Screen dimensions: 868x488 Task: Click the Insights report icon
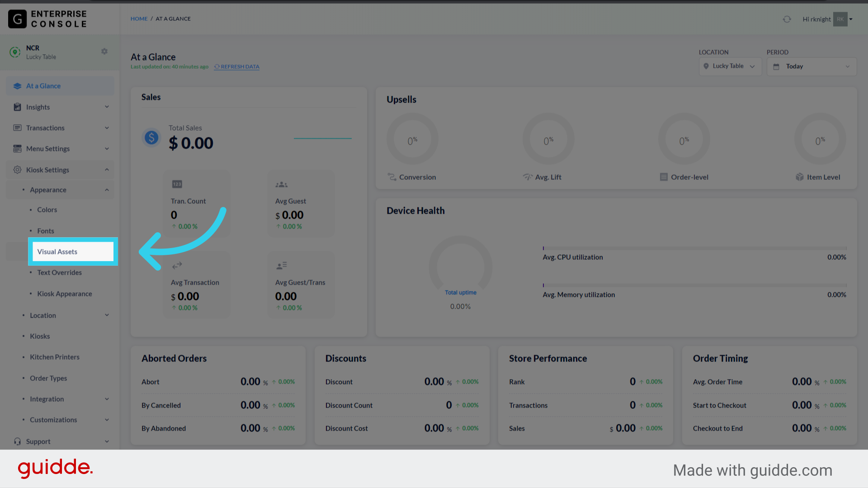17,107
